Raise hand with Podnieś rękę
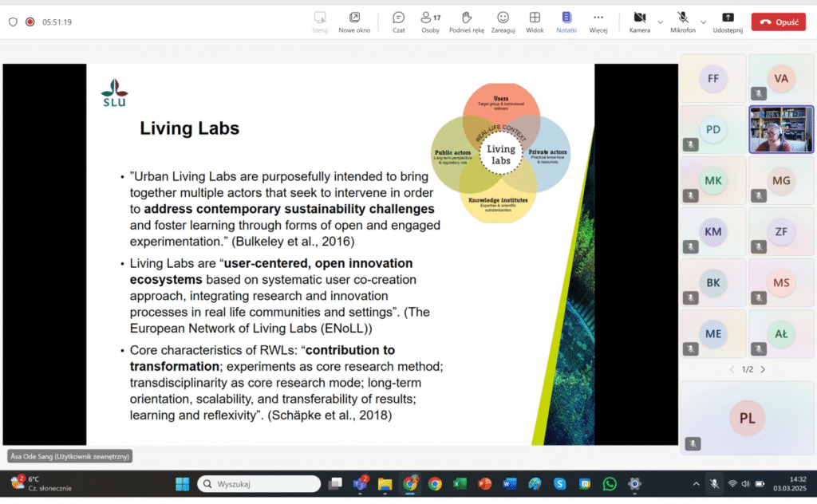The height and width of the screenshot is (504, 817). (x=466, y=22)
